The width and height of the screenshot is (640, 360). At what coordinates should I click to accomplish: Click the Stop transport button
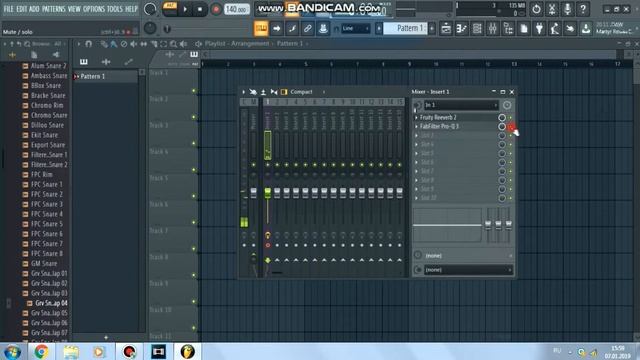tap(200, 9)
